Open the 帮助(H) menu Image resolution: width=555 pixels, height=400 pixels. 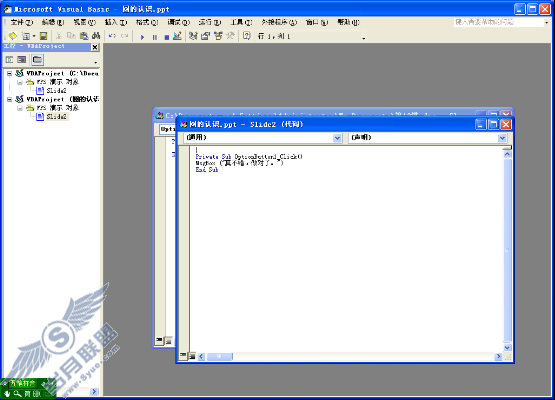pyautogui.click(x=348, y=22)
